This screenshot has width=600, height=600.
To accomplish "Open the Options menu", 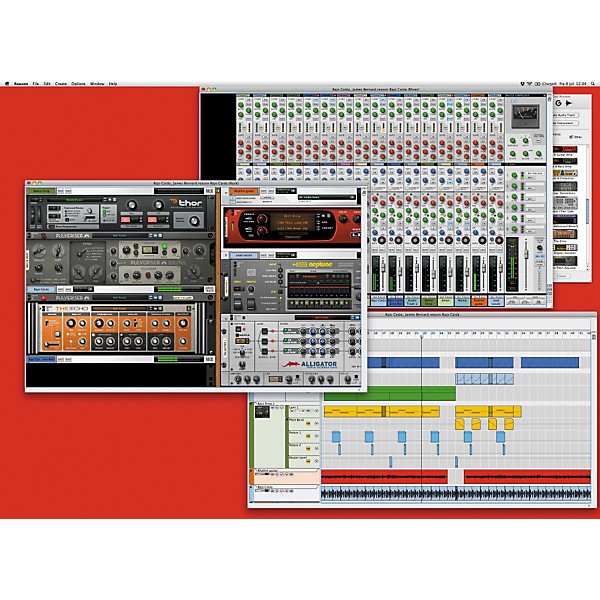I will 78,83.
